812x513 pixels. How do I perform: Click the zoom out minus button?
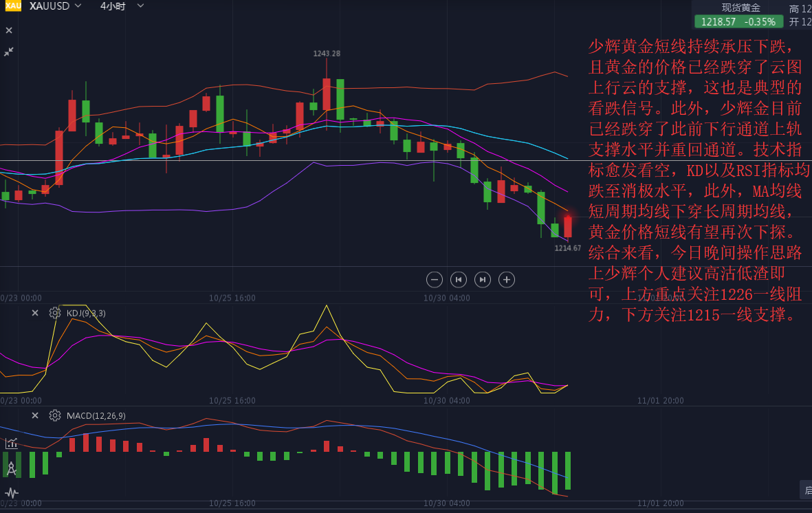click(434, 279)
